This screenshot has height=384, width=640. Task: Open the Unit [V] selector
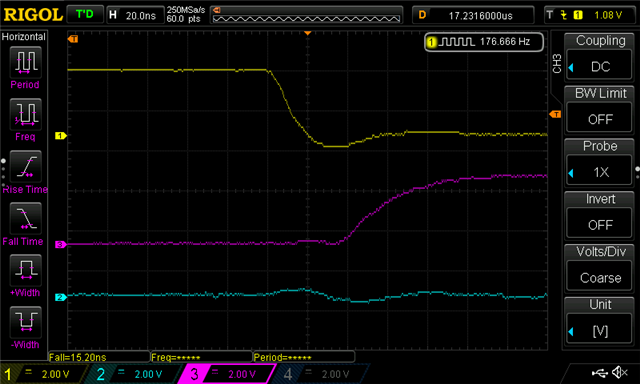pos(600,331)
